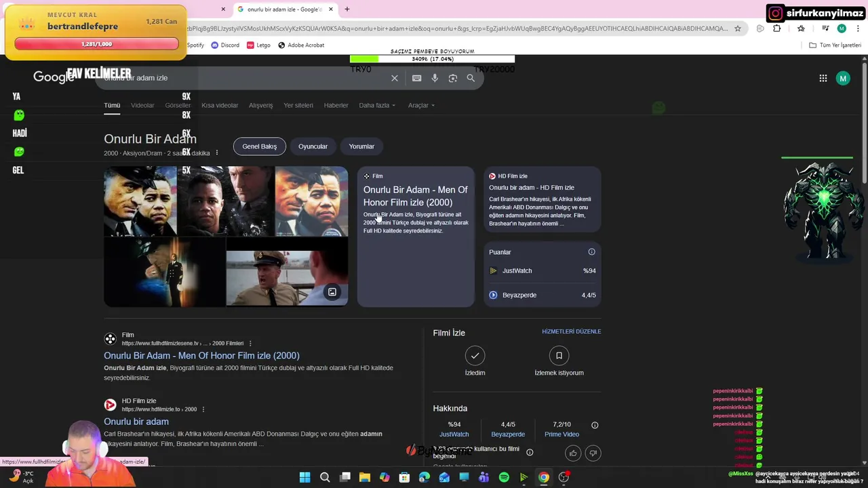Open more options for fullhdfilmizlesene result
Viewport: 868px width, 488px height.
[x=250, y=343]
